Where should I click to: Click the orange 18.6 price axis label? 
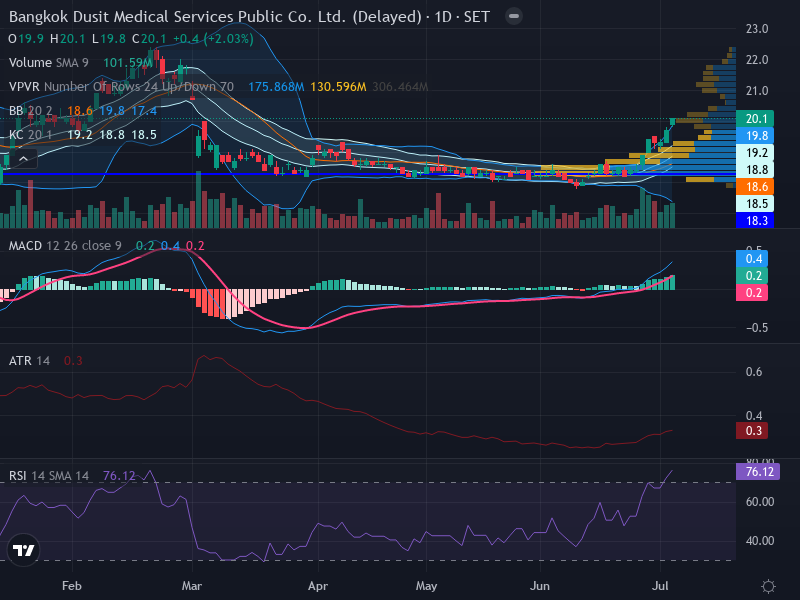pyautogui.click(x=755, y=187)
